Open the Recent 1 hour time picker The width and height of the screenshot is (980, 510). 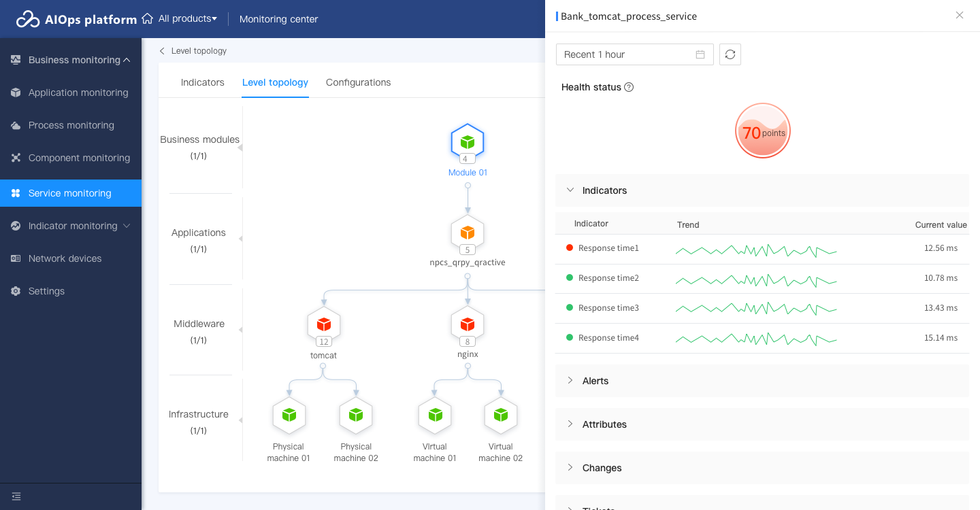pos(634,54)
